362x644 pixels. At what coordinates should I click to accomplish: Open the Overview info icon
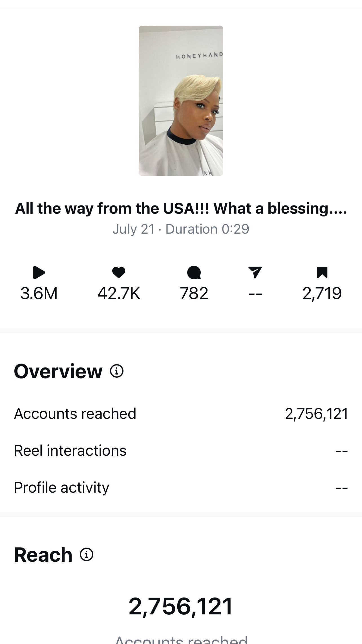117,371
